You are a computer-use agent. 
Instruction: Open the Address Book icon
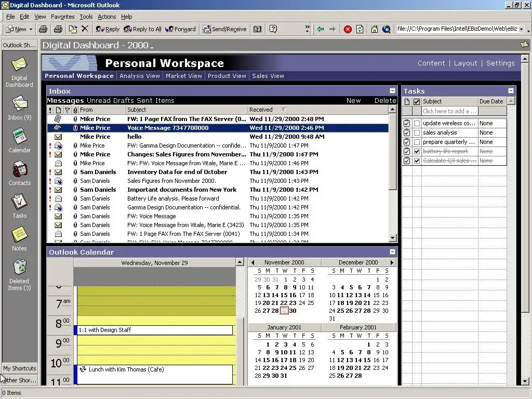pyautogui.click(x=258, y=29)
